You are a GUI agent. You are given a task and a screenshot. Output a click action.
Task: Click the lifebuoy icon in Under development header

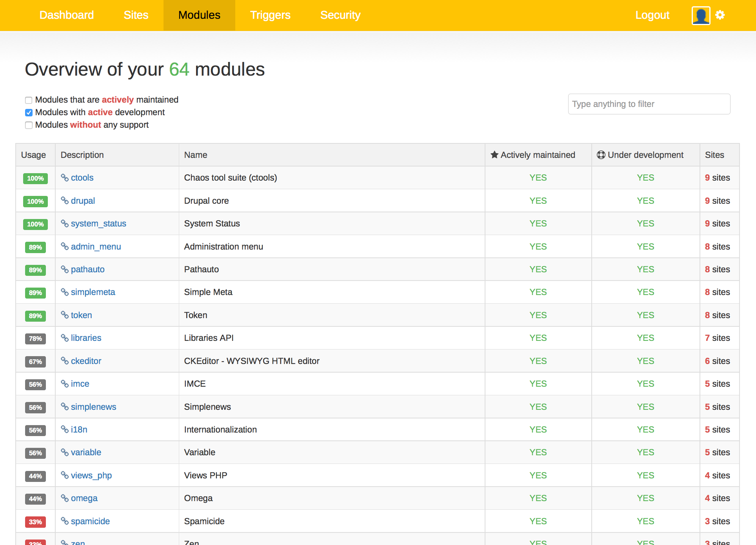click(601, 155)
